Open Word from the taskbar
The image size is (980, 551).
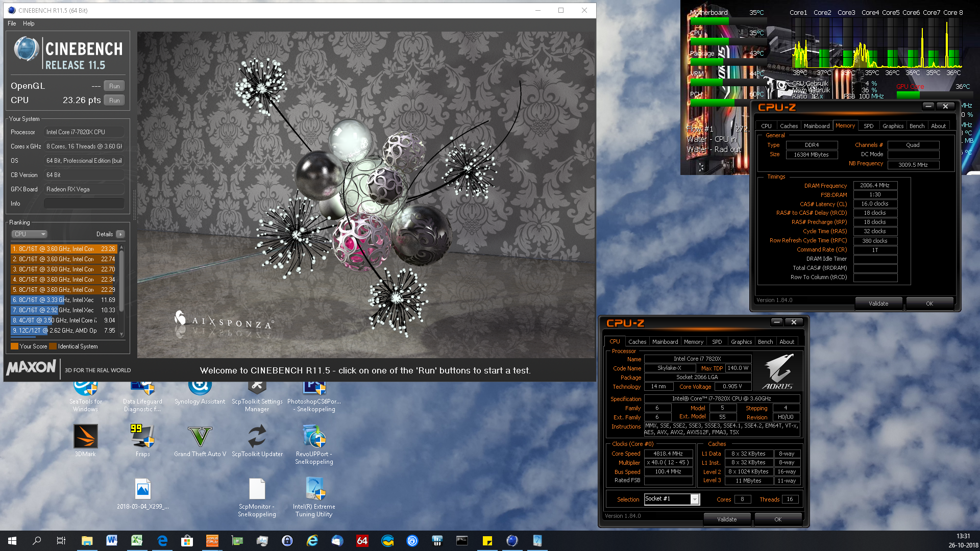click(x=112, y=541)
